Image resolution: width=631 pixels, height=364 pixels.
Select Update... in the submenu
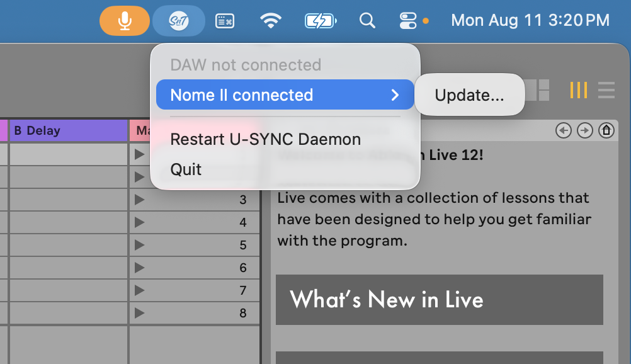click(x=469, y=95)
